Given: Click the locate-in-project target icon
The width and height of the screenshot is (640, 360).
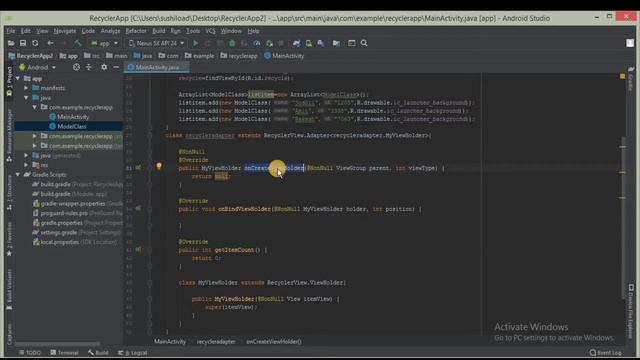Looking at the screenshot, I should (76, 67).
